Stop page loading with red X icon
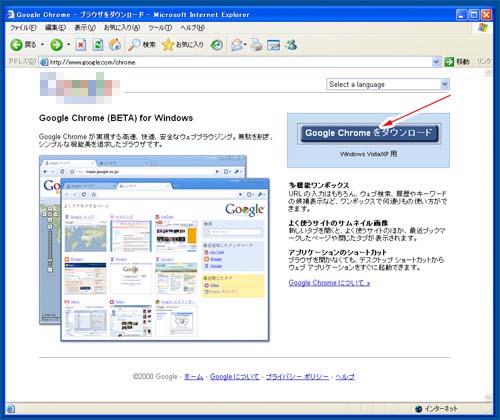Viewport: 500px width, 420px height. [81, 45]
